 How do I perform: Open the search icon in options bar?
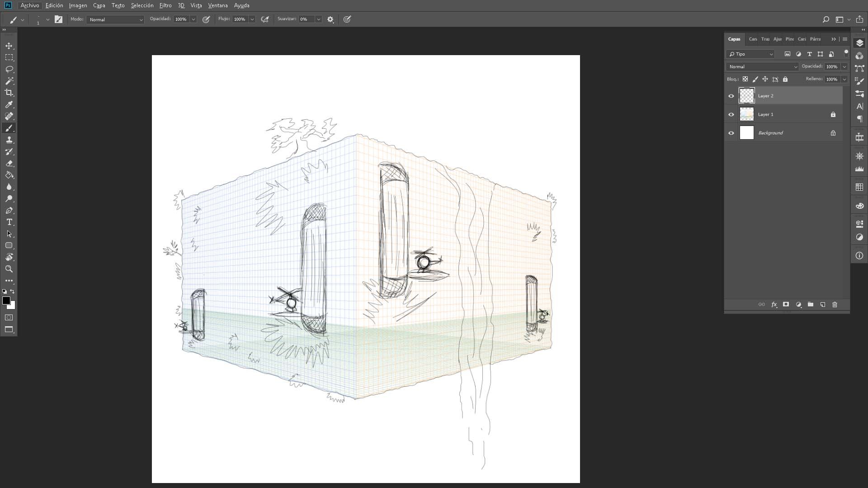(826, 19)
